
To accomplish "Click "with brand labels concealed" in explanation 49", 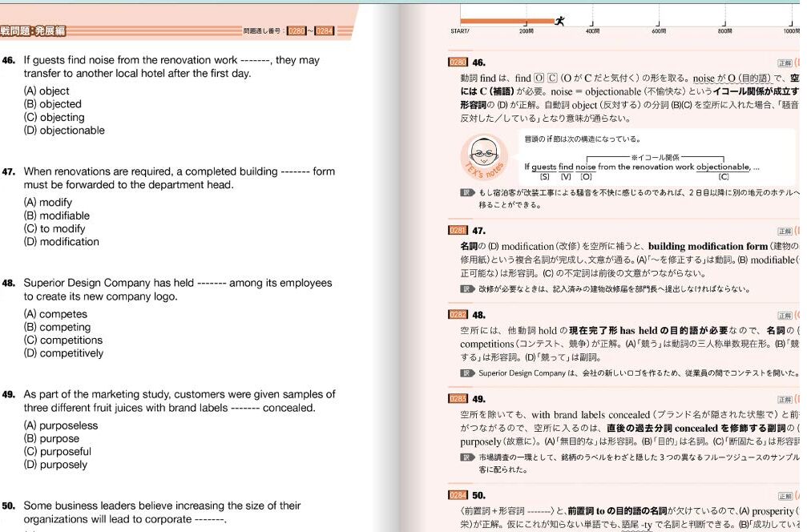I will 591,415.
